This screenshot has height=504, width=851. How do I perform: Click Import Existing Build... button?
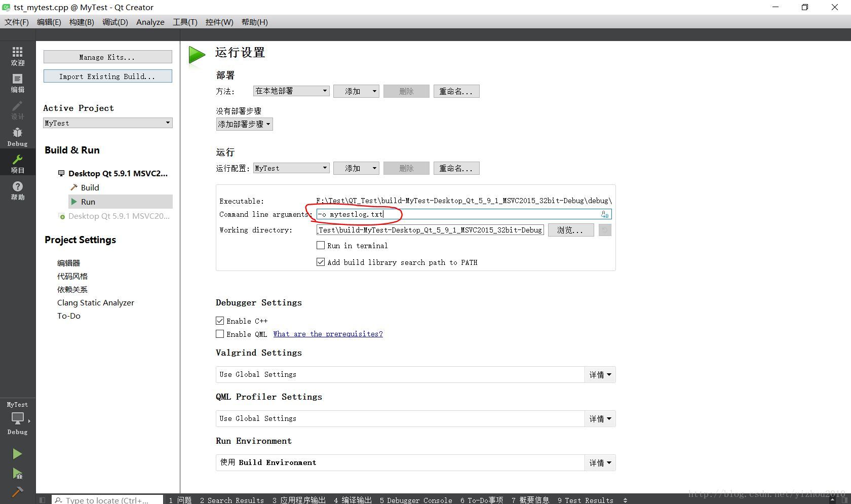pos(107,76)
